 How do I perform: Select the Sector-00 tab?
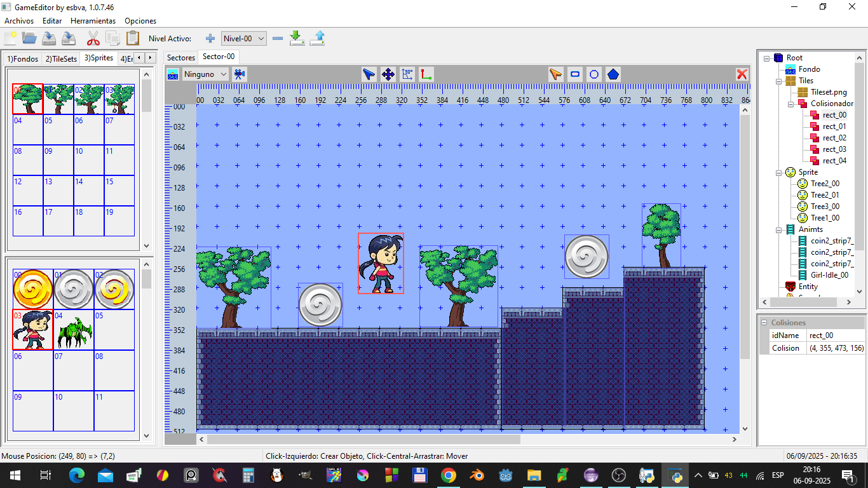(219, 57)
